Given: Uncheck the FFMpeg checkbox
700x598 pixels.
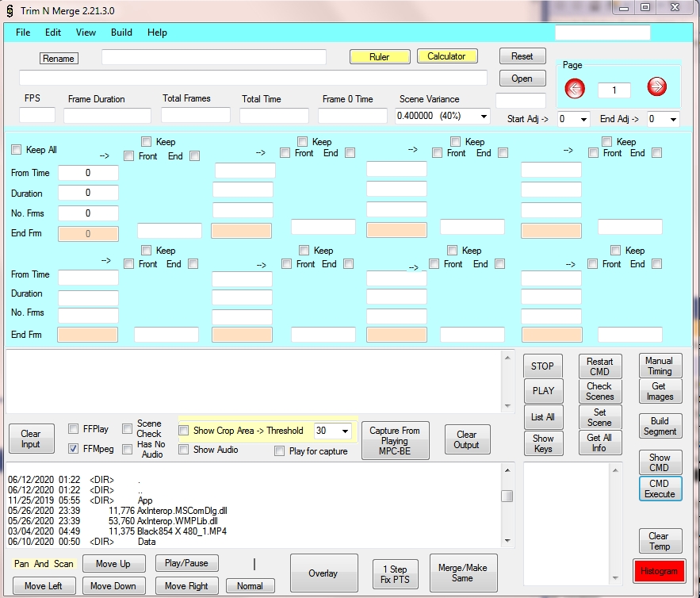Looking at the screenshot, I should coord(74,449).
